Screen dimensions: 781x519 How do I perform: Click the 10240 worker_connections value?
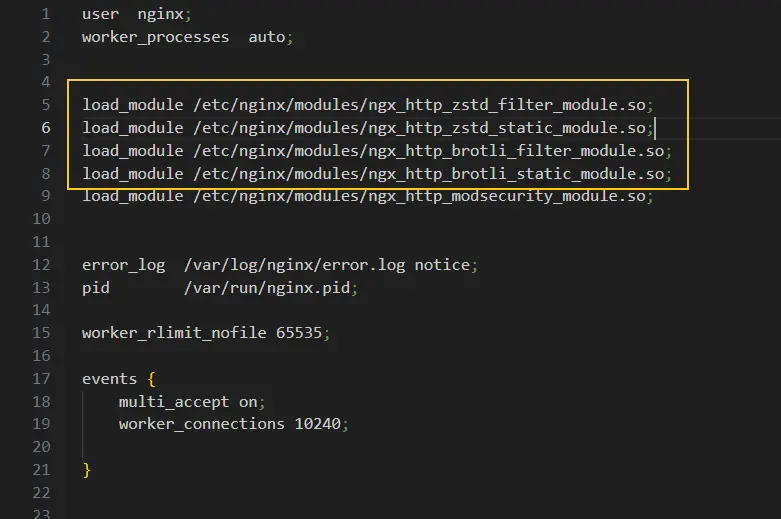click(320, 424)
